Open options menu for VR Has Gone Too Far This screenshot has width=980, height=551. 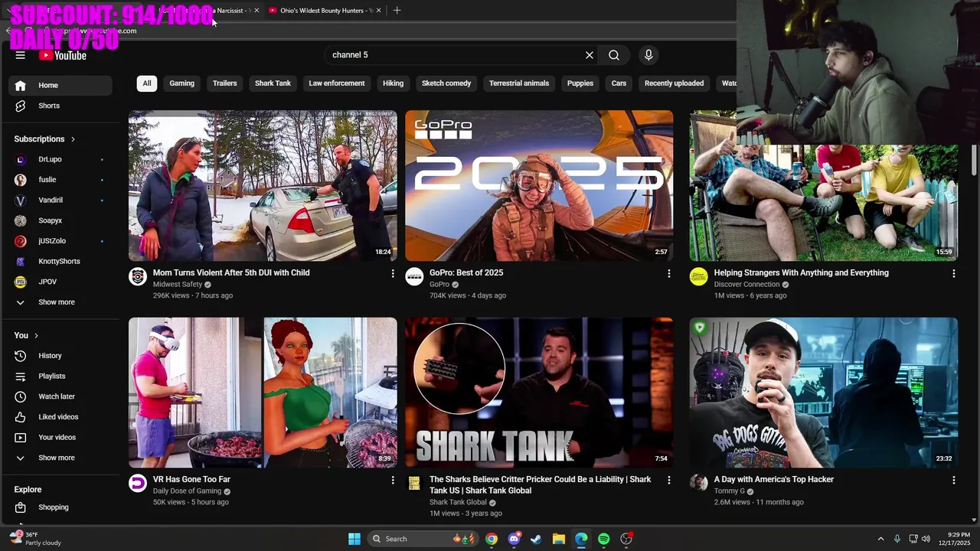(x=393, y=480)
